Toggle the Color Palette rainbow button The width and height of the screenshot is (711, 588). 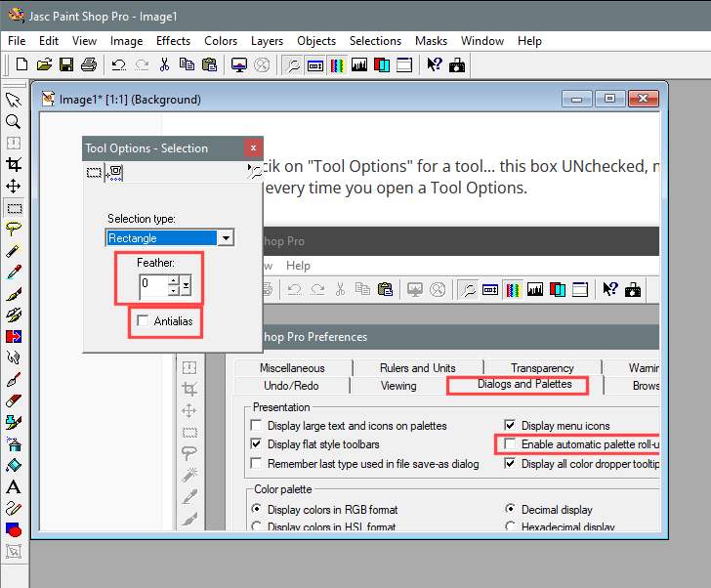coord(337,65)
